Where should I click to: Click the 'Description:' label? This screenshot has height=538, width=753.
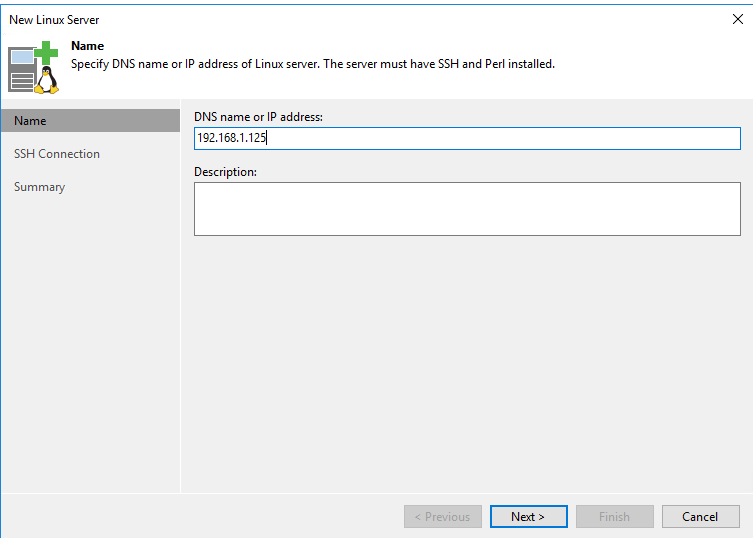[225, 171]
